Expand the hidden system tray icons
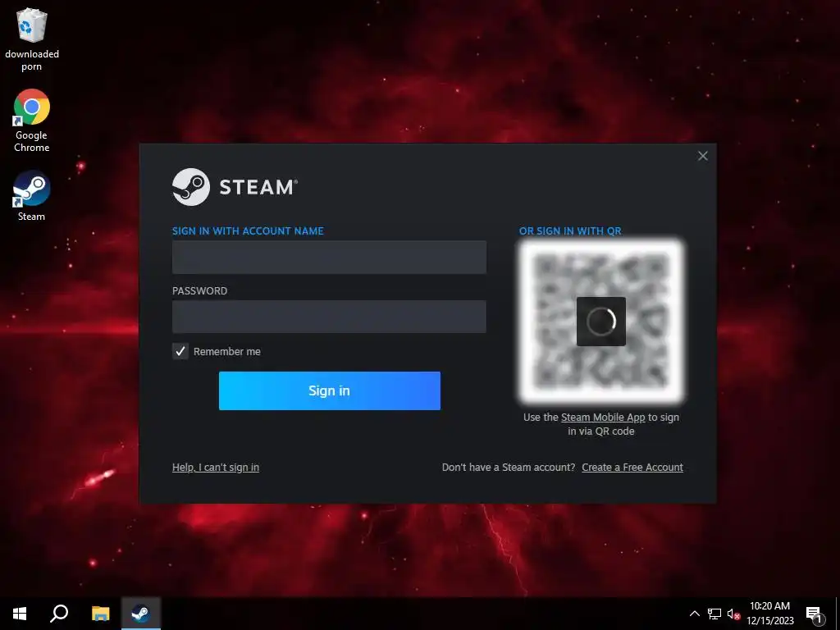This screenshot has width=840, height=630. [x=694, y=614]
